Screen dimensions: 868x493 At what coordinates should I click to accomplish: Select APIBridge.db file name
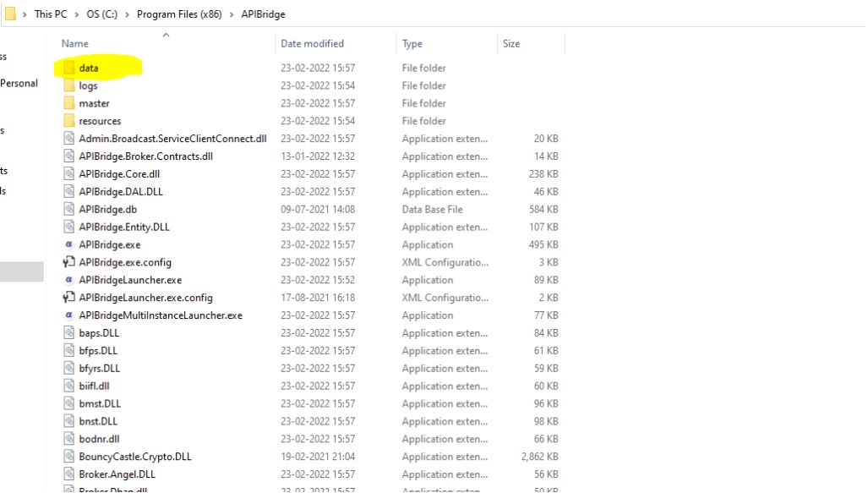pyautogui.click(x=108, y=210)
